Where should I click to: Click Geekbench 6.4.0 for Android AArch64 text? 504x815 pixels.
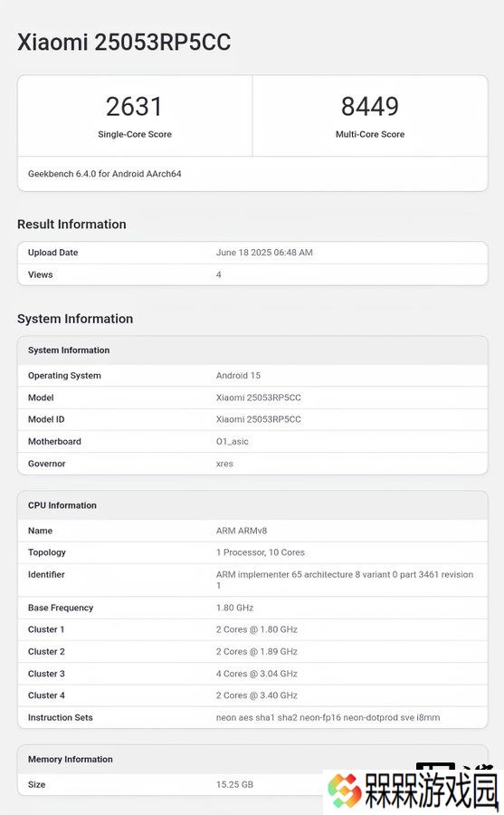tap(104, 174)
